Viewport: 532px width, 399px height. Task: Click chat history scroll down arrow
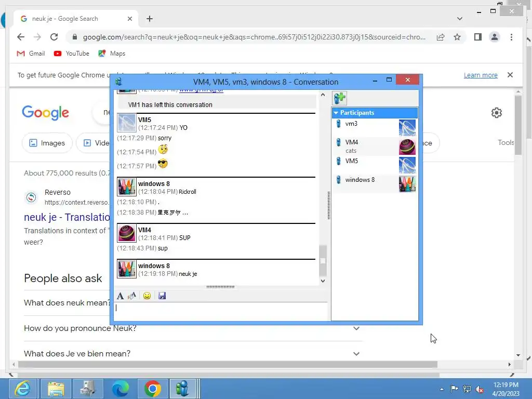coord(323,281)
